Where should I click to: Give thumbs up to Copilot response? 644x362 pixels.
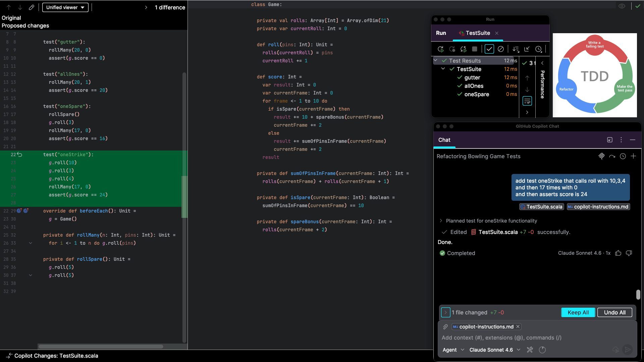pyautogui.click(x=618, y=253)
